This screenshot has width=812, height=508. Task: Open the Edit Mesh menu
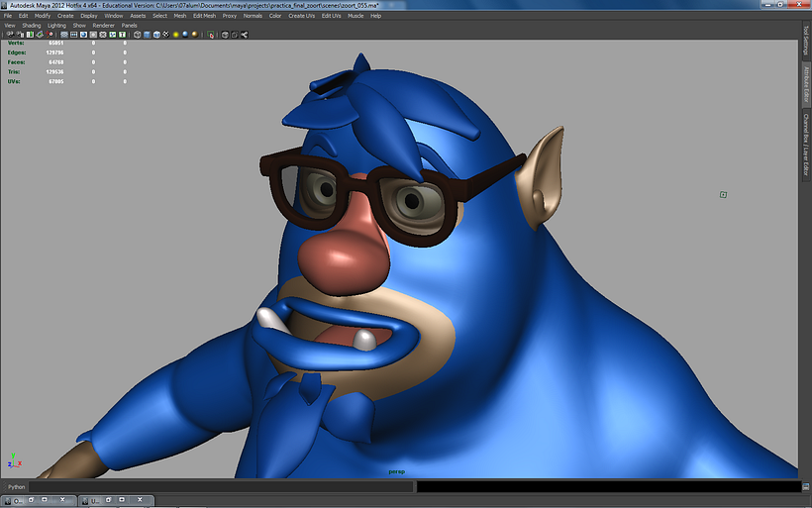coord(205,16)
